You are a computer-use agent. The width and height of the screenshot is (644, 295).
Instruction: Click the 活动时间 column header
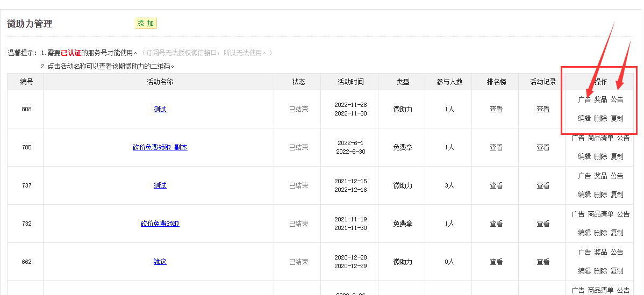[350, 82]
